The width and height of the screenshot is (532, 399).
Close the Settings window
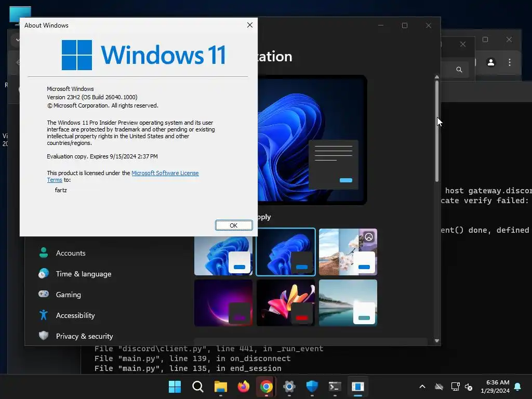(x=429, y=25)
